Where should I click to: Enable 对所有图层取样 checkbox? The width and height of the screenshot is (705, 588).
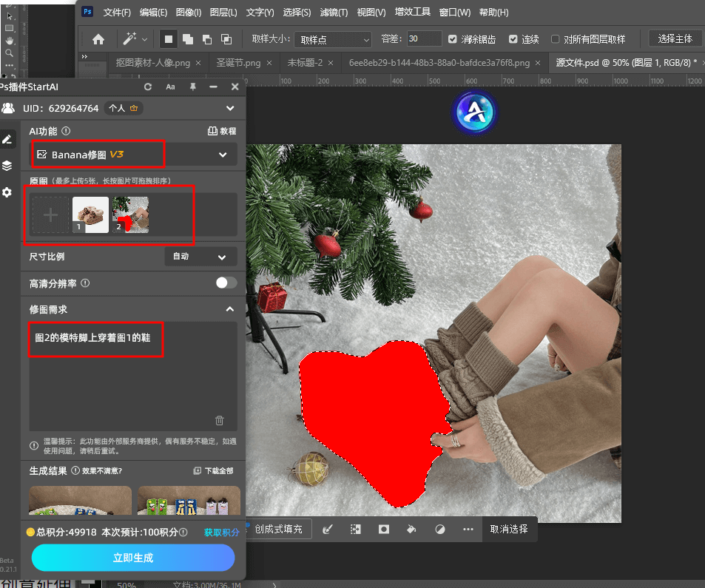tap(555, 39)
